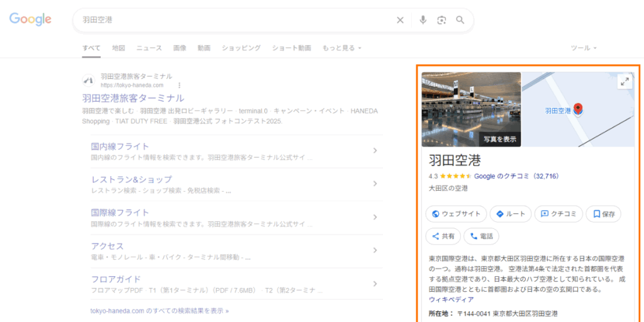644x322 pixels.
Task: Open the もっと見る dropdown
Action: (x=341, y=48)
